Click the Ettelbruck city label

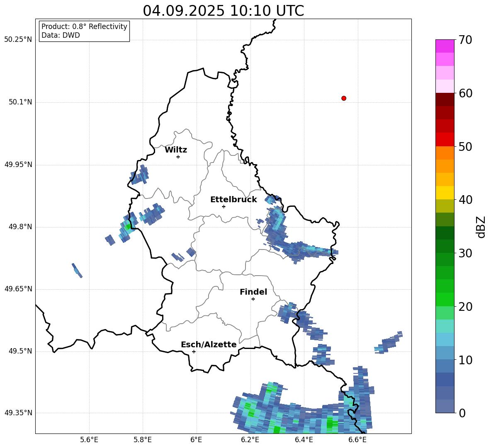pyautogui.click(x=233, y=200)
